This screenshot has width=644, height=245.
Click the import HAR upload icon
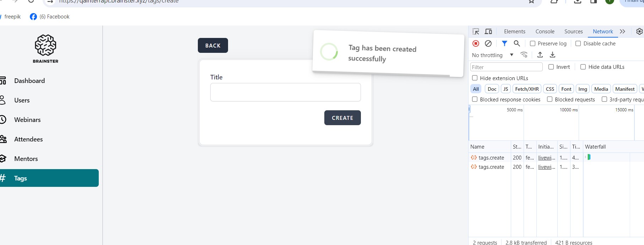(540, 55)
